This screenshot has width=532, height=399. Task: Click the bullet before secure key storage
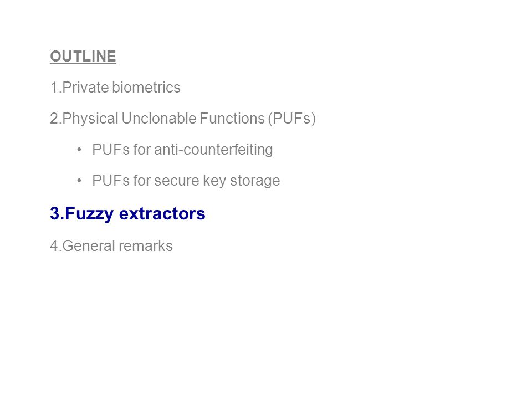pos(79,181)
